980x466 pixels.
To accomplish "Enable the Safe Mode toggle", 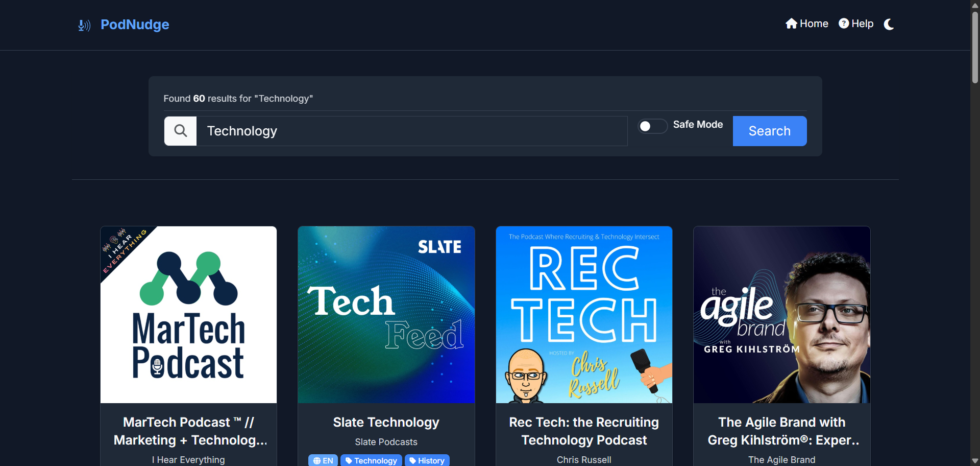I will click(x=652, y=126).
